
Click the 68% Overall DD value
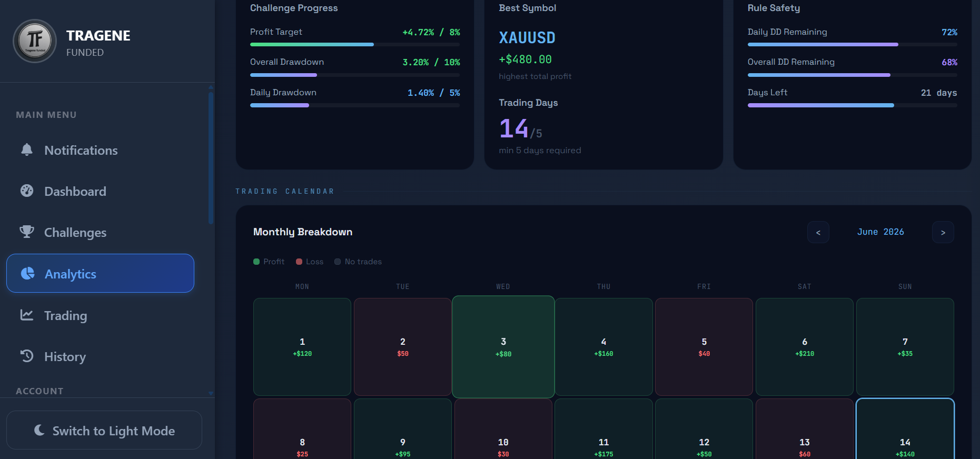(949, 62)
